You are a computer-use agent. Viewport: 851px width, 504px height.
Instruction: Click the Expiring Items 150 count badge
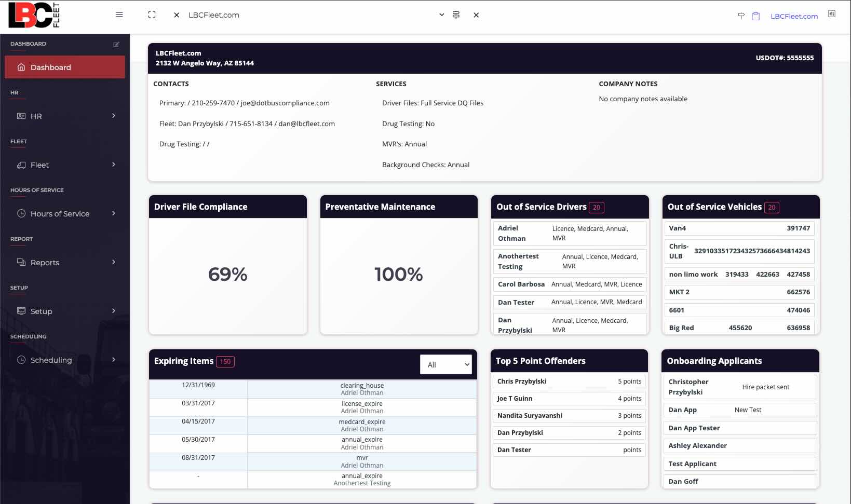pos(225,362)
